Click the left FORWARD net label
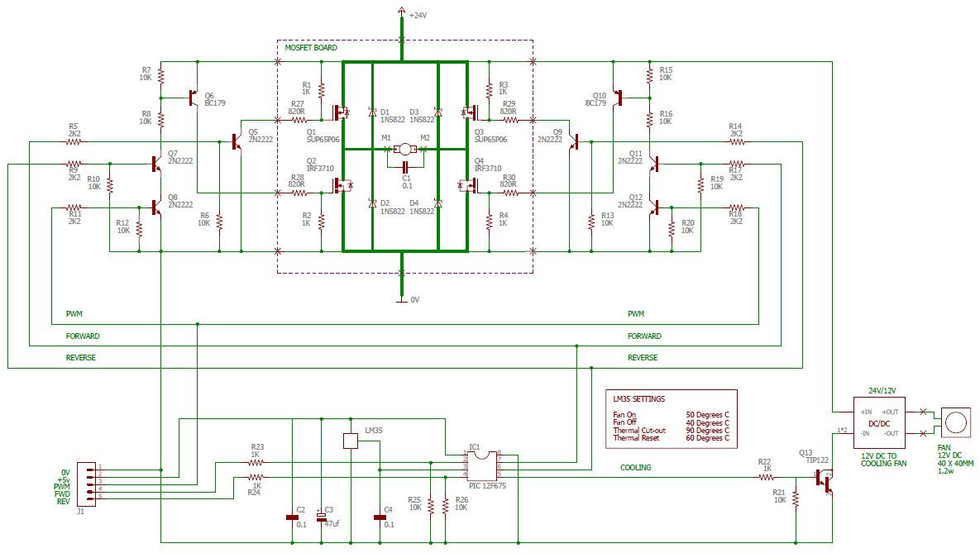Viewport: 980px width, 553px height. click(83, 336)
